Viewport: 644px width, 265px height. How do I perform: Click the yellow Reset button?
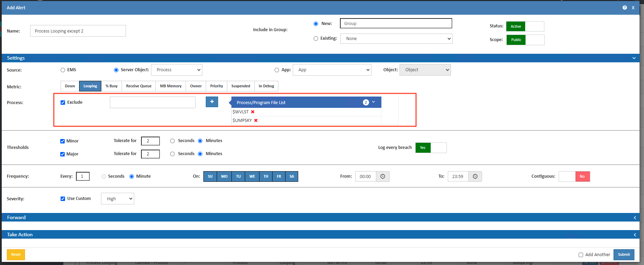click(16, 255)
